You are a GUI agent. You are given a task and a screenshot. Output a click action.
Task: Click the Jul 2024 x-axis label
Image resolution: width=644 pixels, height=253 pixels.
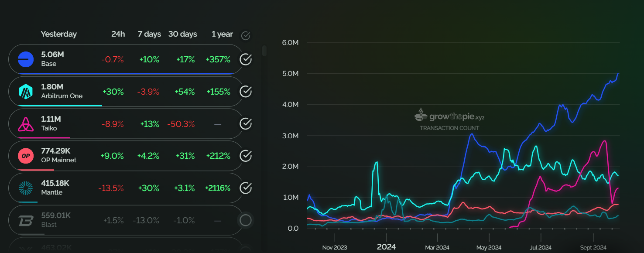541,247
